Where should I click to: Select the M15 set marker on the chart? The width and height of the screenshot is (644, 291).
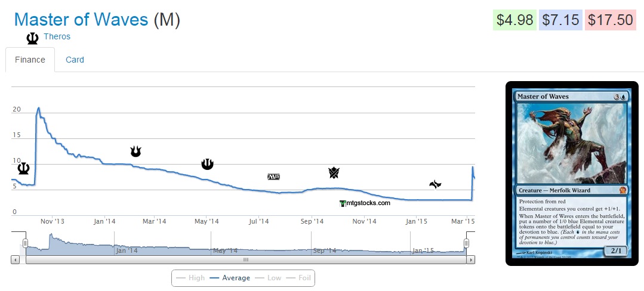(x=273, y=177)
